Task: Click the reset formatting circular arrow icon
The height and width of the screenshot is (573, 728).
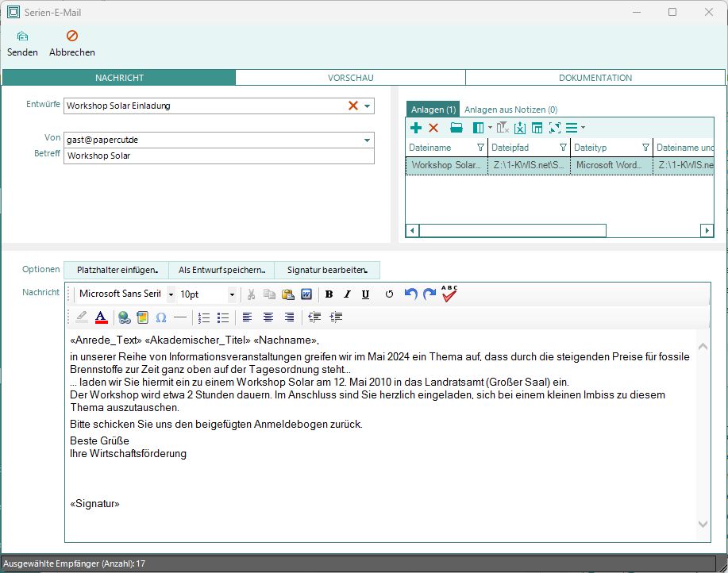Action: [389, 294]
